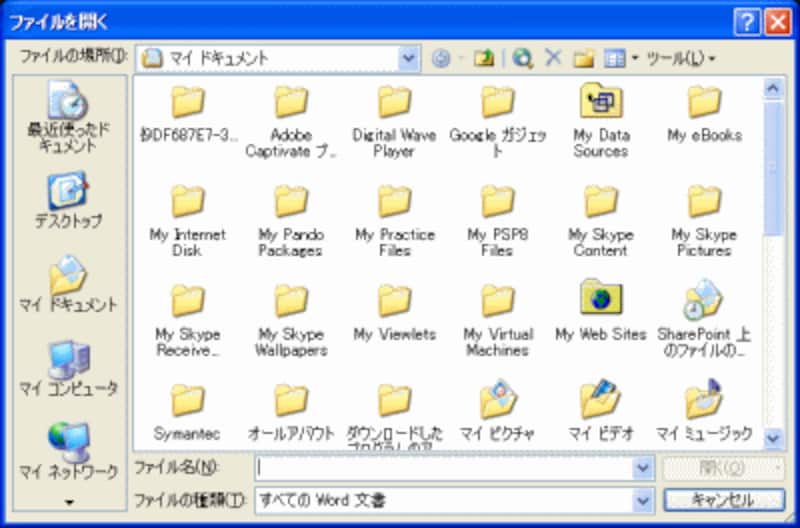The height and width of the screenshot is (528, 800).
Task: Select the My Web Sites folder
Action: click(601, 311)
